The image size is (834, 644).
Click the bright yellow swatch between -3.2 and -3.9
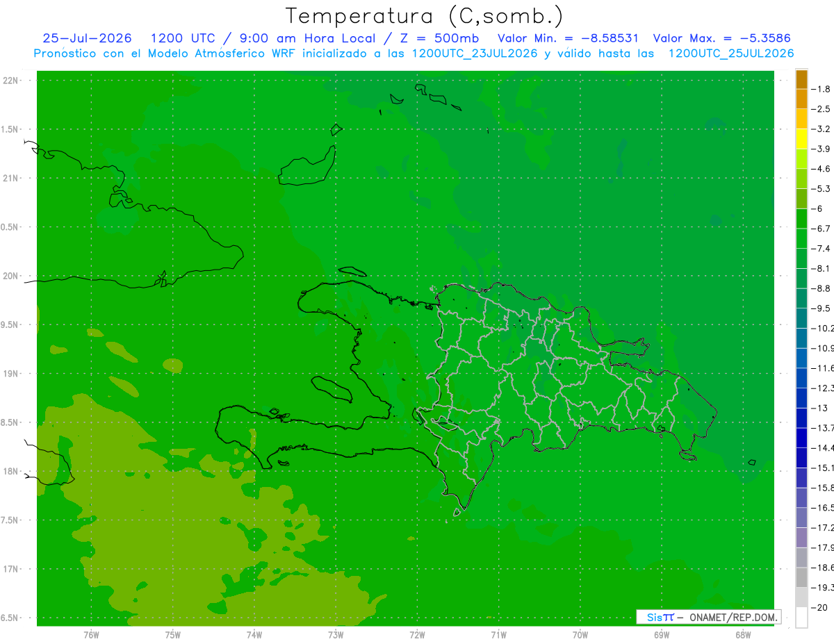801,139
